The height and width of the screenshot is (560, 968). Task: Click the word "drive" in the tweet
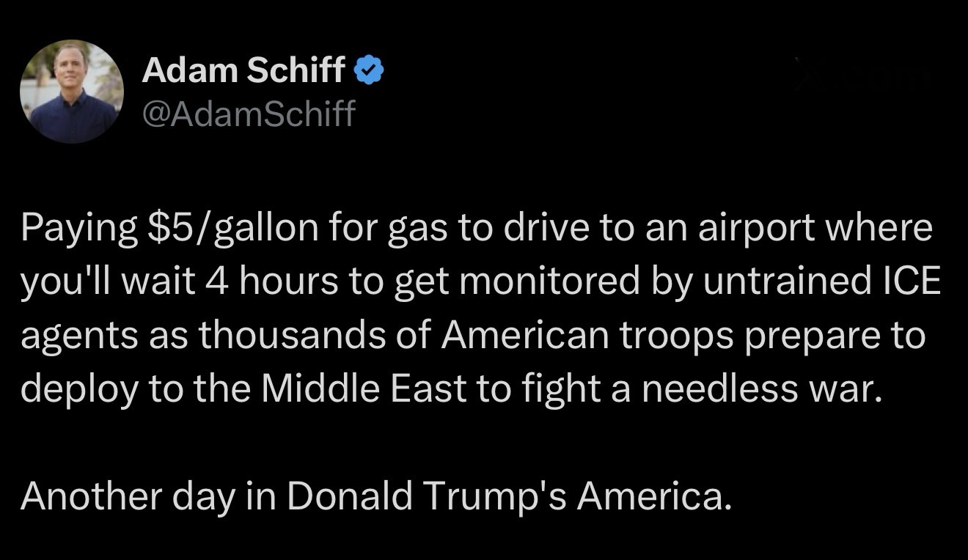(534, 229)
